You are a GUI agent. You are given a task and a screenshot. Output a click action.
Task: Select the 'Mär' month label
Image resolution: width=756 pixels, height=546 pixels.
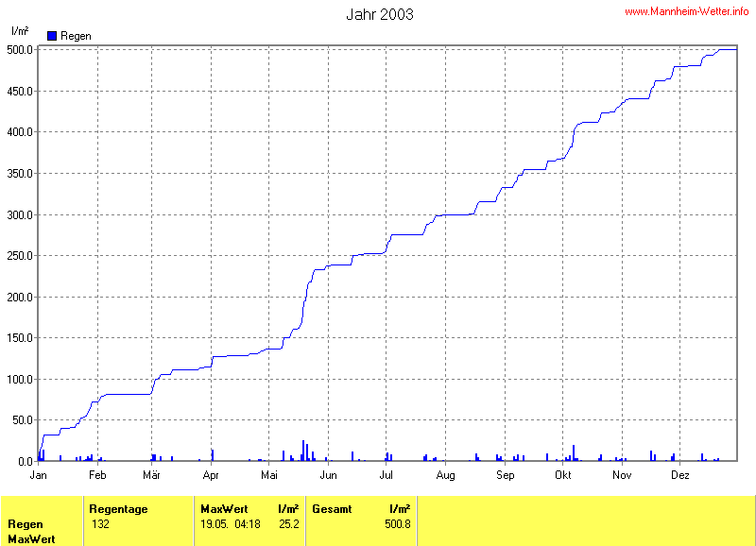pos(151,475)
